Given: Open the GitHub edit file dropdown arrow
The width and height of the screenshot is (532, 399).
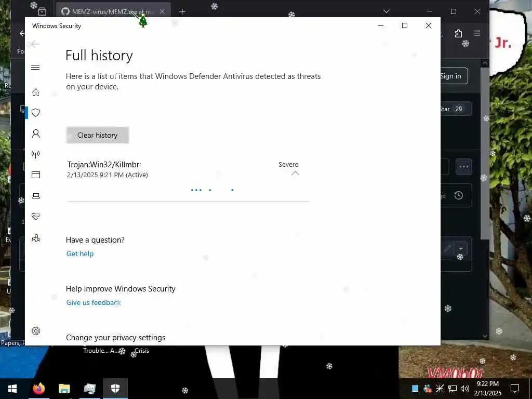Looking at the screenshot, I should pos(461,249).
